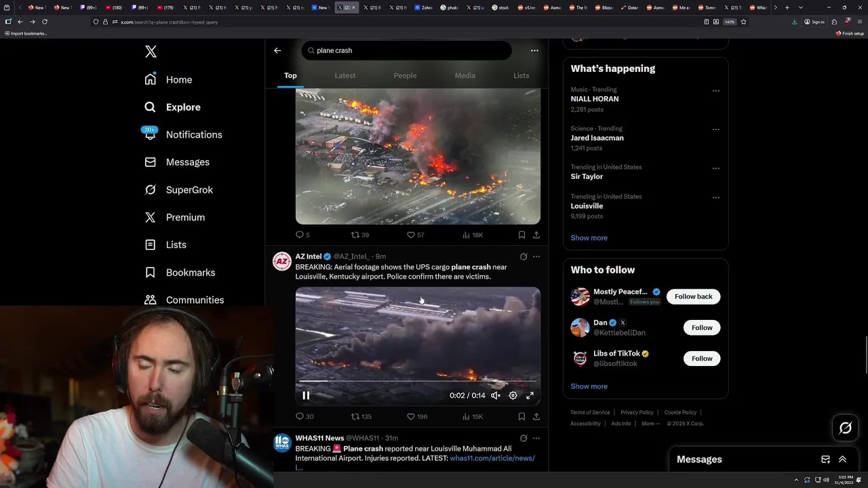
Task: Open Terms of Service link
Action: [590, 412]
